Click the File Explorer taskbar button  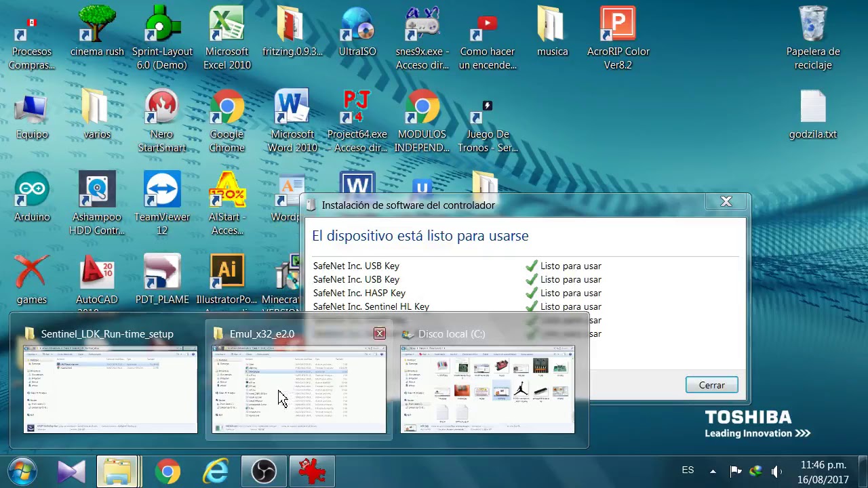[x=118, y=472]
